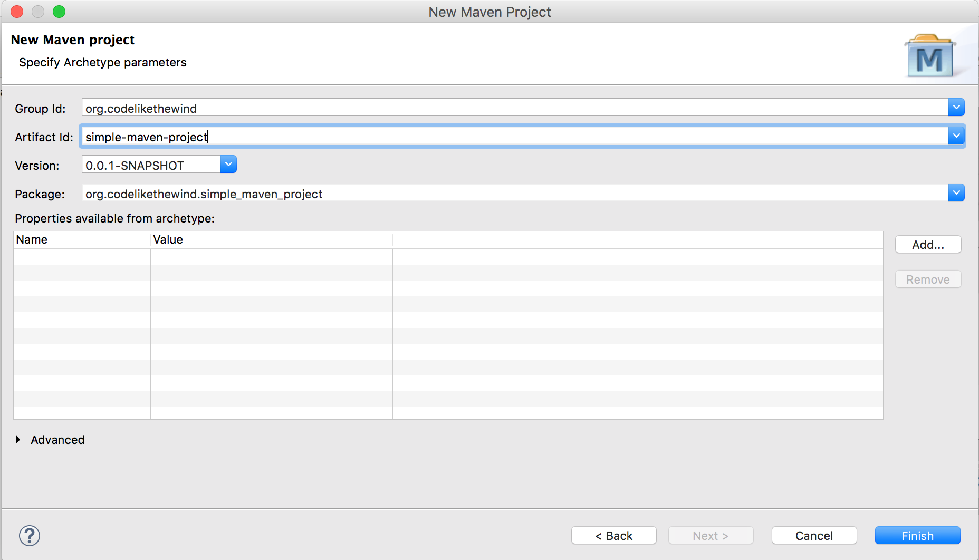The height and width of the screenshot is (560, 979).
Task: Click the Value column header
Action: click(x=272, y=239)
